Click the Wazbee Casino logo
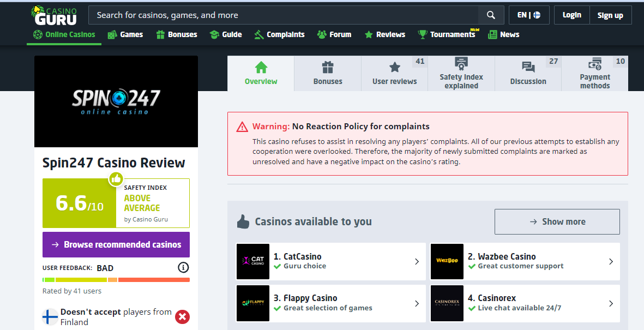The height and width of the screenshot is (330, 644). coord(447,261)
